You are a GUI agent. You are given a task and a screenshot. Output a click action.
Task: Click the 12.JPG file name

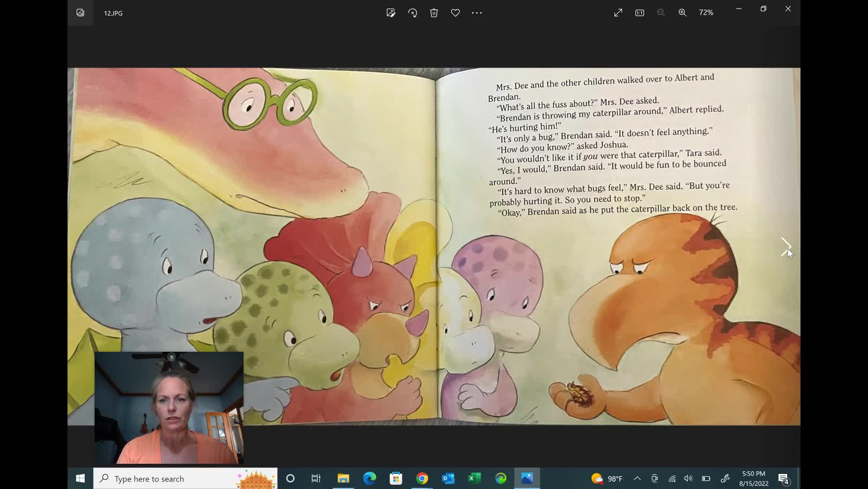click(113, 13)
